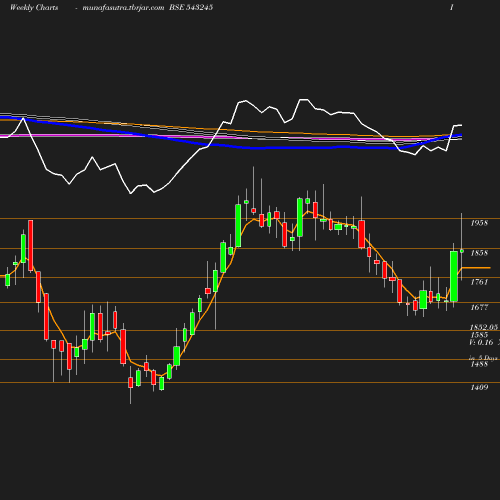500x500 pixels.
Task: Click the 1488 price level label
Action: click(x=479, y=364)
